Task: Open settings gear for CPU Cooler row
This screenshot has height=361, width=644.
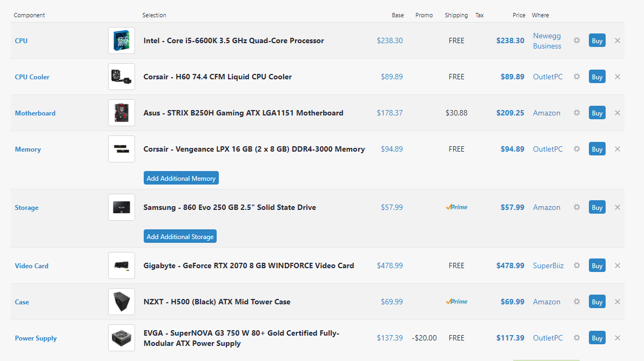Action: (x=576, y=77)
